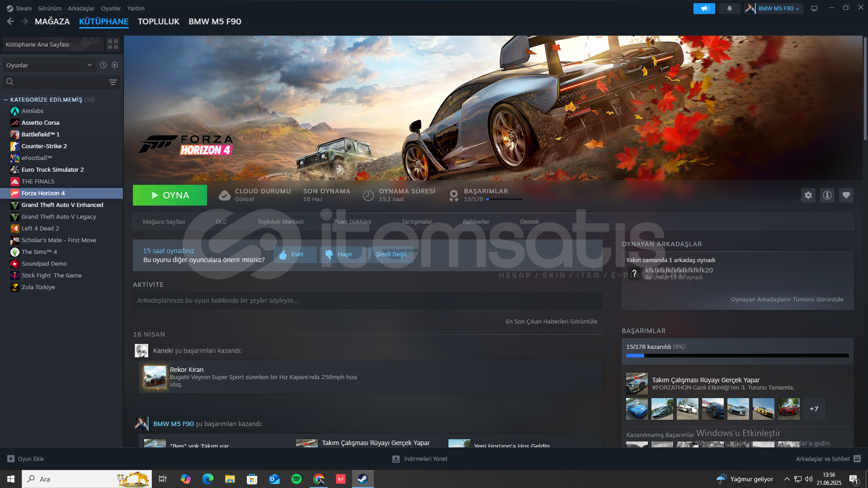Click the Left 4 Dead 2 icon
The image size is (868, 488).
tap(15, 229)
